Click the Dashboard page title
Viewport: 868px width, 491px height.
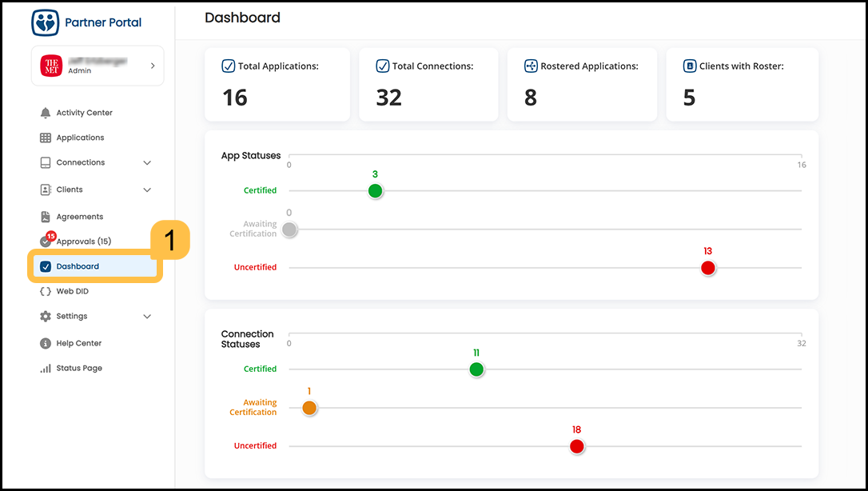coord(242,18)
